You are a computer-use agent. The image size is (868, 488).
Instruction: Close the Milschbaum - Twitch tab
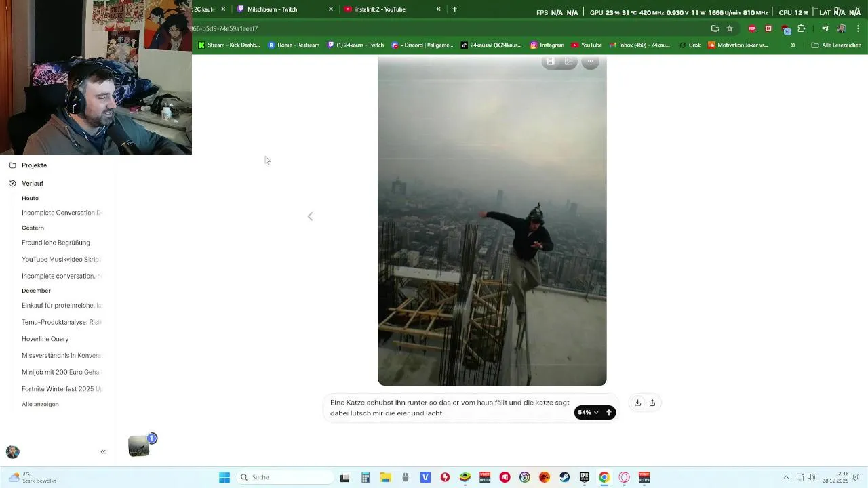coord(331,9)
